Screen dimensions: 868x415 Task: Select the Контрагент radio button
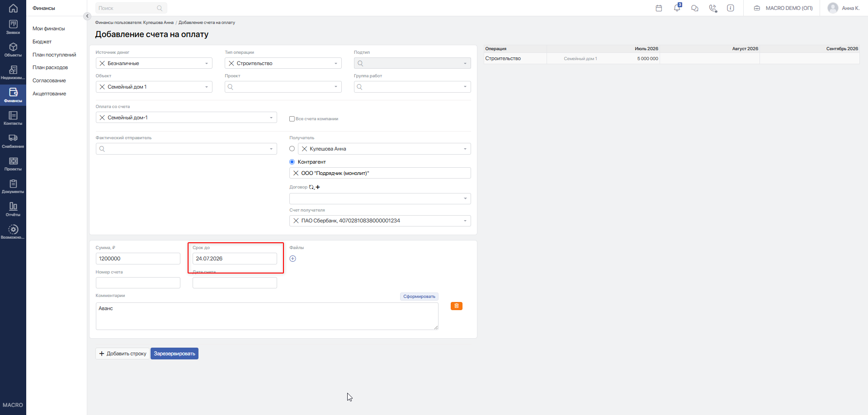[x=292, y=162]
